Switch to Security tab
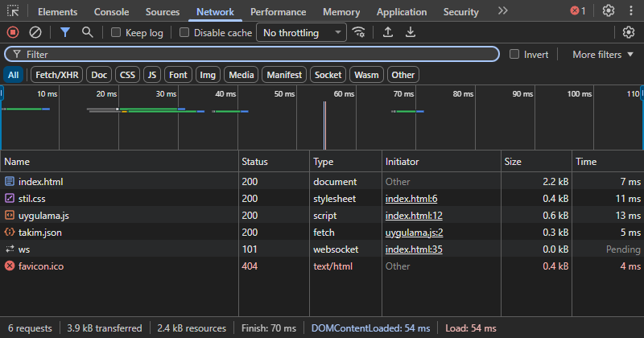Image resolution: width=644 pixels, height=338 pixels. tap(460, 12)
